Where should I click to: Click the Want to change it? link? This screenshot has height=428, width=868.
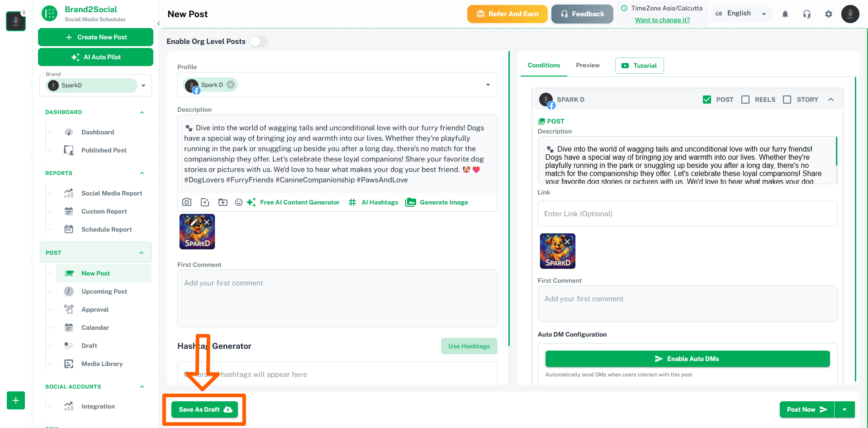click(662, 20)
